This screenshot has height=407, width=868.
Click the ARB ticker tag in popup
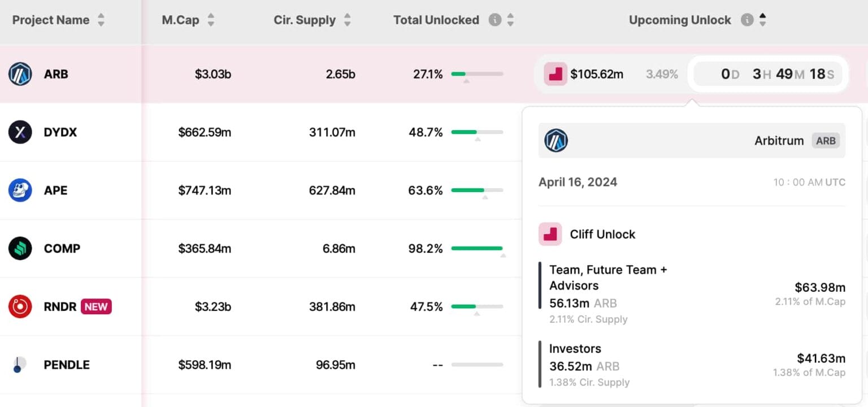826,140
